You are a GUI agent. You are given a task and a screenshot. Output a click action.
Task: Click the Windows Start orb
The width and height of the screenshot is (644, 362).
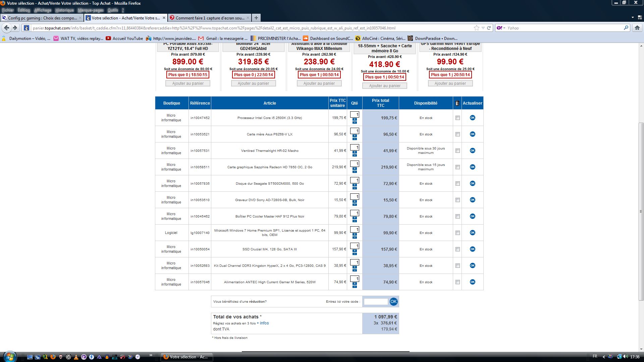(x=9, y=356)
